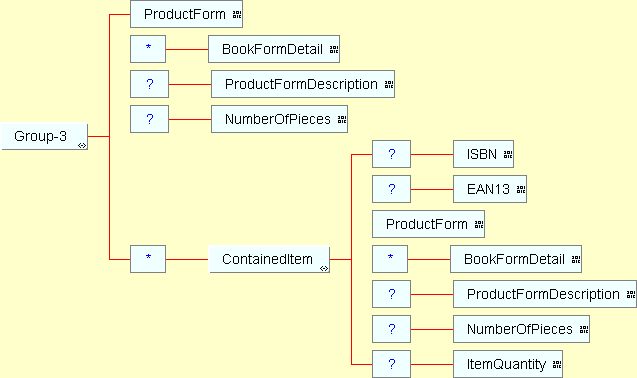Click the asterisk box leading to ContainedItem
This screenshot has height=378, width=637.
(x=148, y=259)
